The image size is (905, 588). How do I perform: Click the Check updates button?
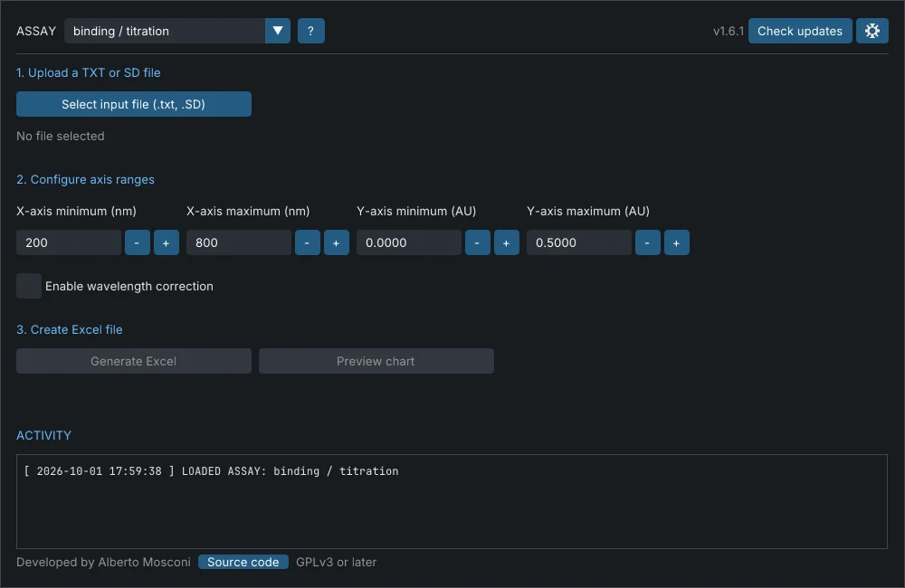pos(800,31)
